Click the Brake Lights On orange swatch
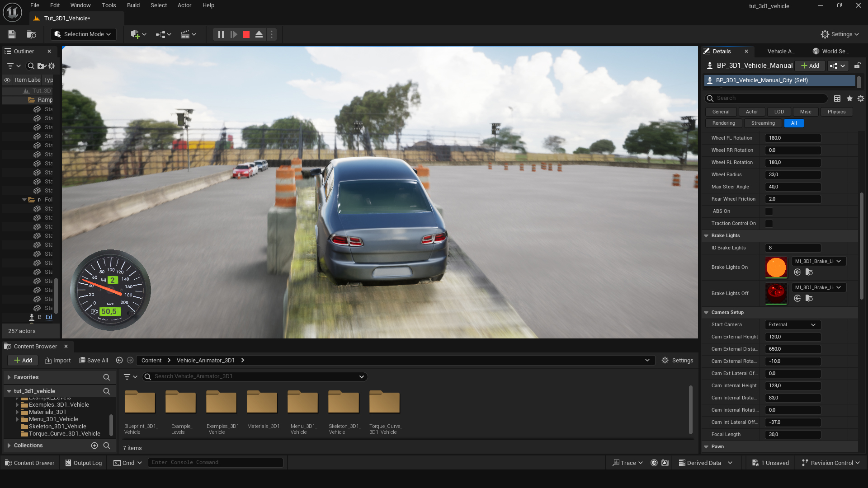The image size is (868, 488). (x=776, y=267)
